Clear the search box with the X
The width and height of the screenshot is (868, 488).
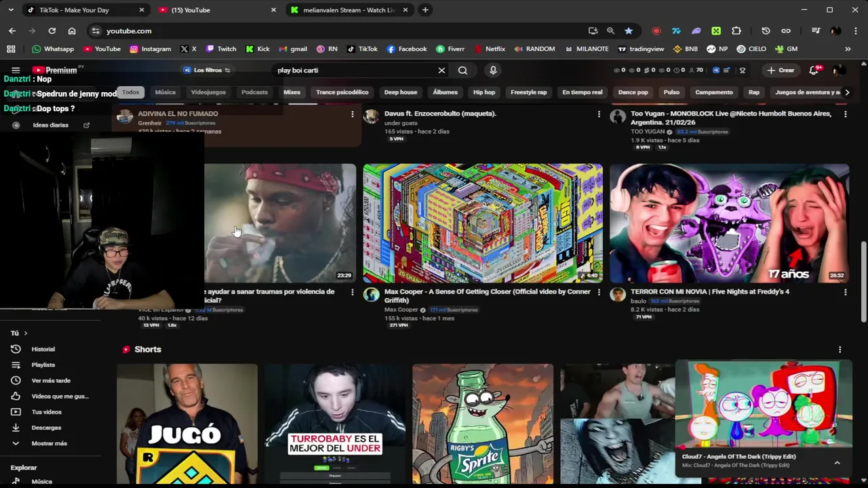tap(441, 70)
